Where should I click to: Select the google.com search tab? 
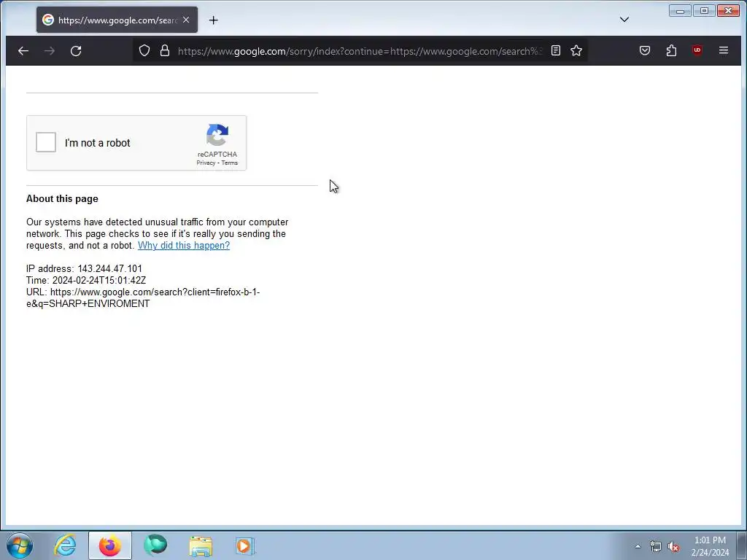coord(117,20)
